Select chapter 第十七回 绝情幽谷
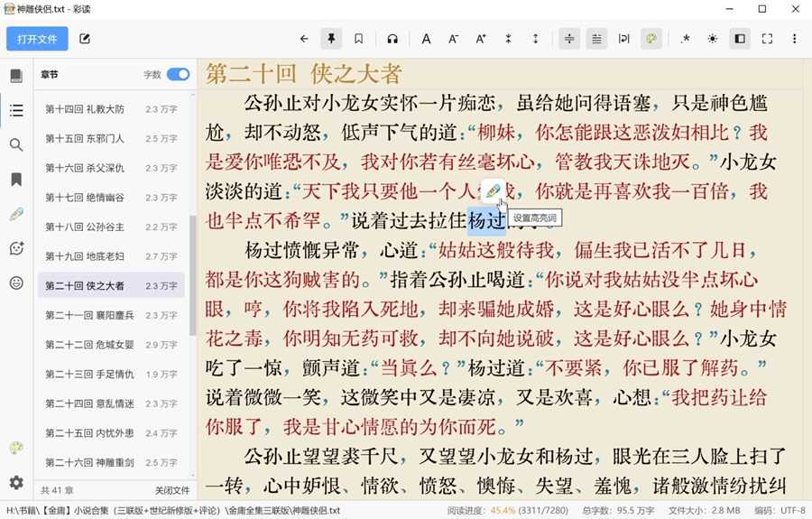 tap(111, 198)
